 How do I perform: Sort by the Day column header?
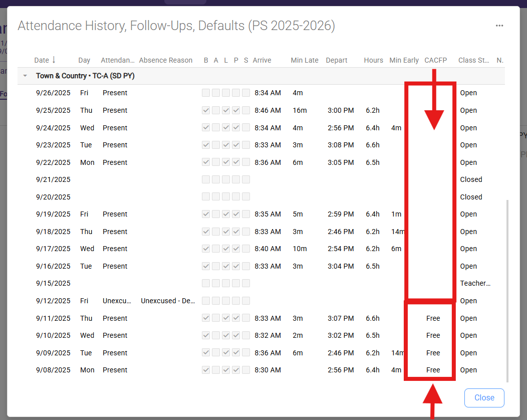click(x=84, y=60)
